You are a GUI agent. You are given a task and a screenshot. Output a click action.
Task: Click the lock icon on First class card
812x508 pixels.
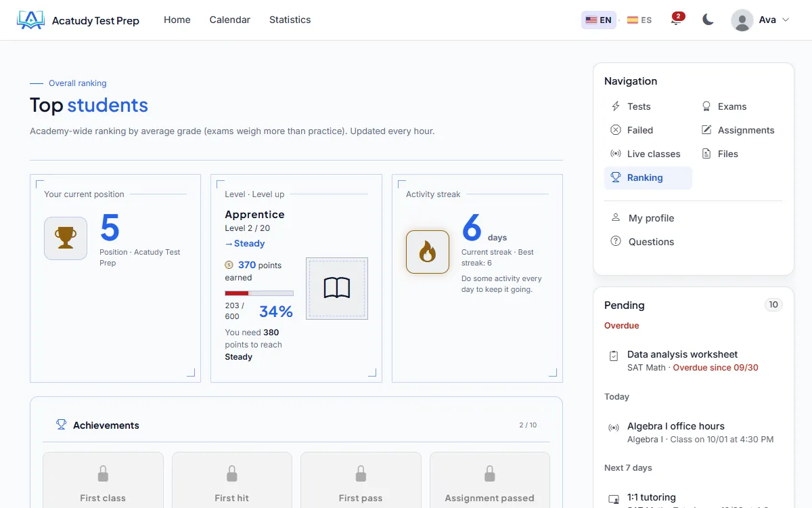[103, 473]
